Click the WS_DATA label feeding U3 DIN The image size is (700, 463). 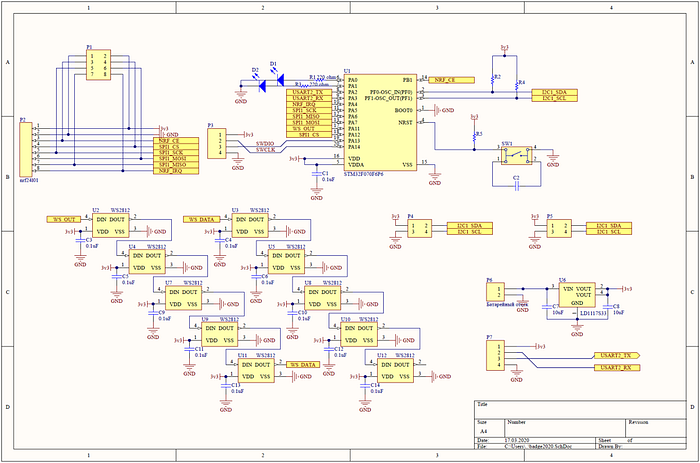point(202,219)
